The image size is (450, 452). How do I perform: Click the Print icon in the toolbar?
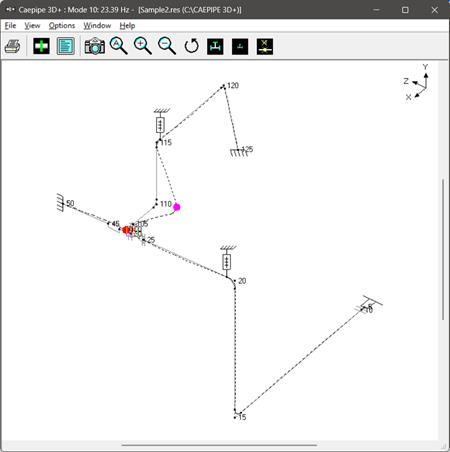point(12,46)
